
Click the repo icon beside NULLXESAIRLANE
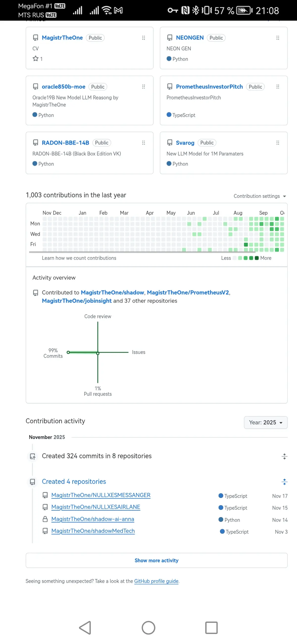click(45, 507)
